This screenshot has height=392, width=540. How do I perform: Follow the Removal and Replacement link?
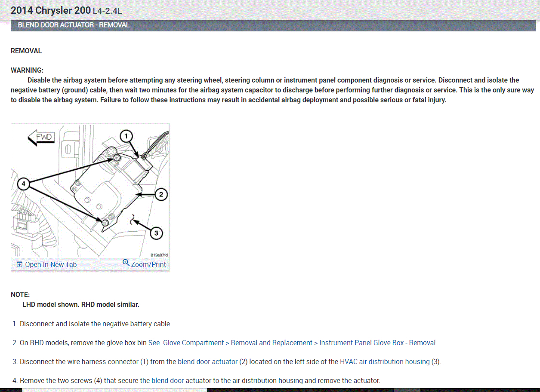(x=272, y=343)
